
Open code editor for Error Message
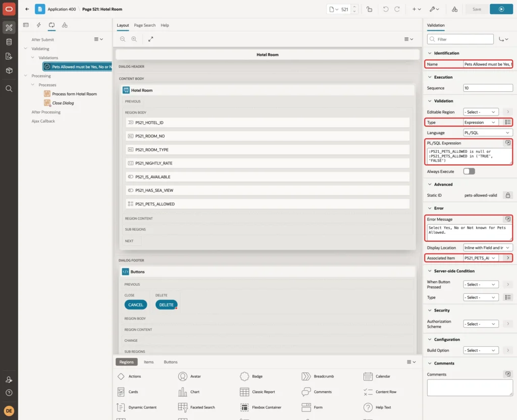508,219
